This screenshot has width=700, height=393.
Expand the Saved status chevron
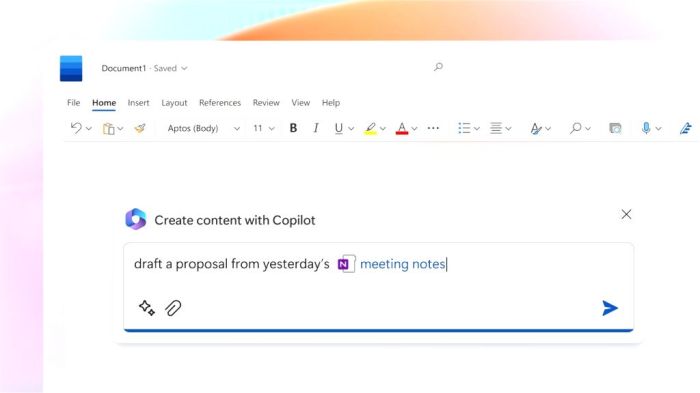[x=184, y=68]
